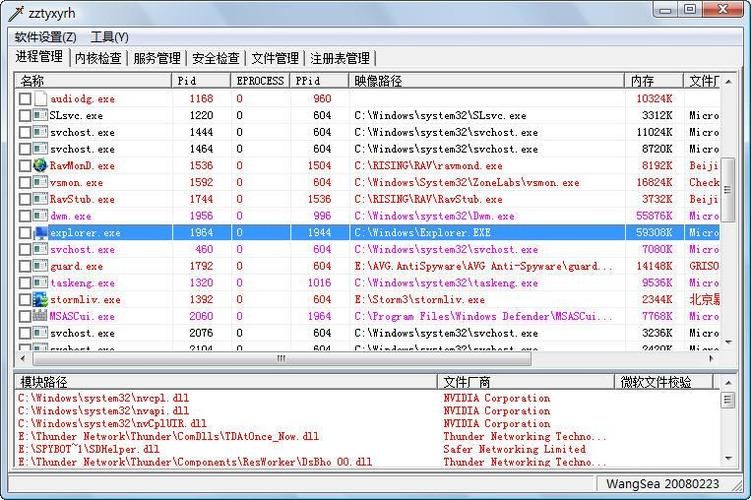Sort by the 内存 column header
The image size is (751, 500).
point(654,80)
